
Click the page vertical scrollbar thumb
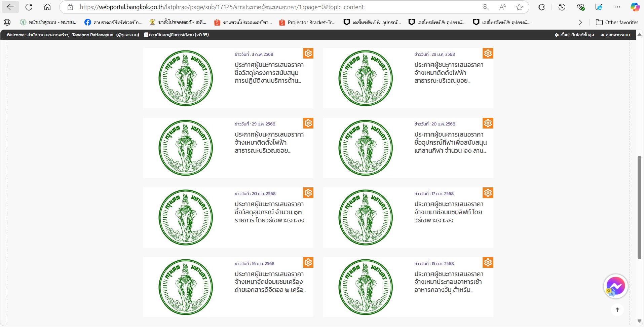click(640, 208)
